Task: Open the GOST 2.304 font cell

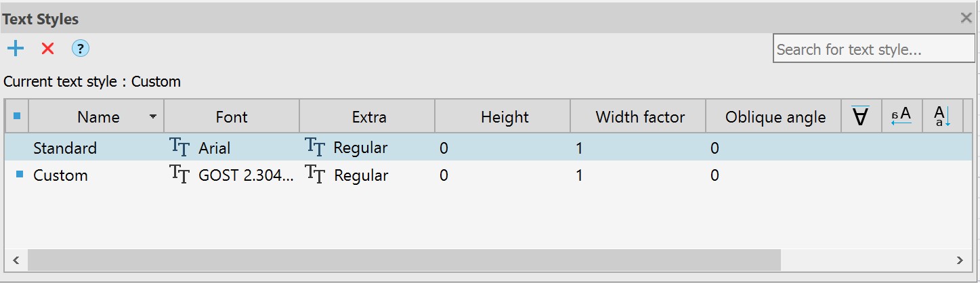Action: tap(246, 175)
